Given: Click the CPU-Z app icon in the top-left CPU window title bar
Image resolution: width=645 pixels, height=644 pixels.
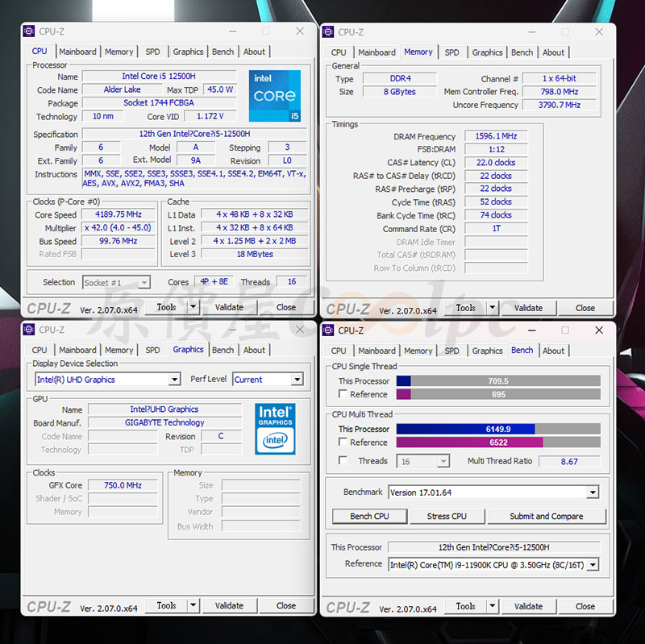Looking at the screenshot, I should pyautogui.click(x=29, y=31).
